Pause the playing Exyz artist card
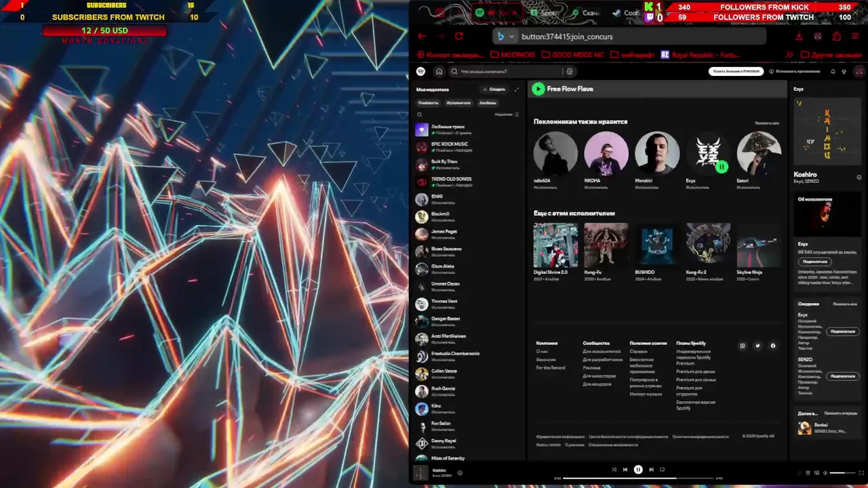The height and width of the screenshot is (488, 868). 722,167
